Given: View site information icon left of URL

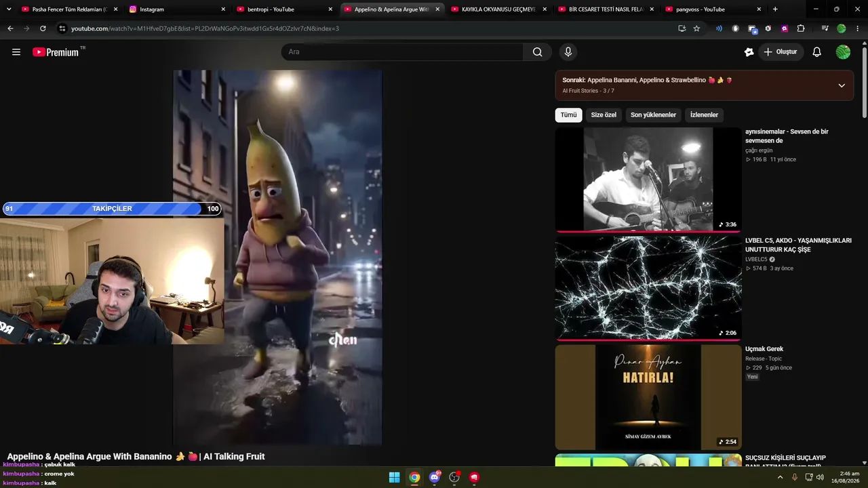Looking at the screenshot, I should (x=62, y=28).
